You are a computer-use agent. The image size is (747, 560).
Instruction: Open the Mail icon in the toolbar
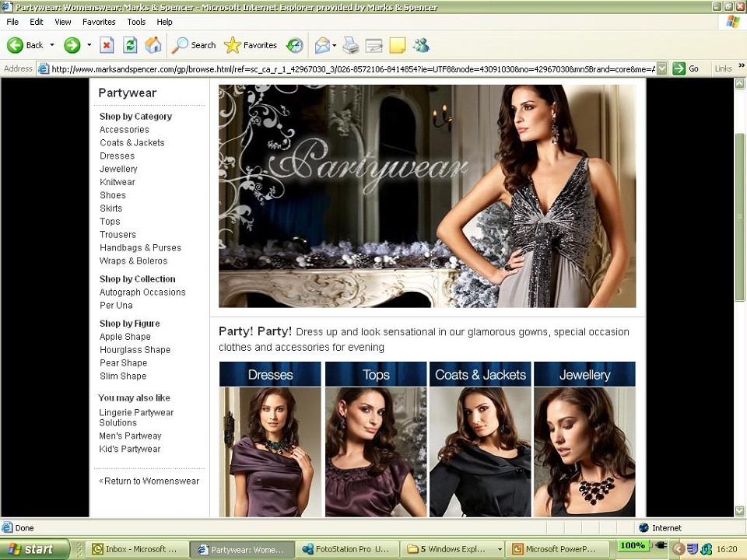pyautogui.click(x=322, y=45)
